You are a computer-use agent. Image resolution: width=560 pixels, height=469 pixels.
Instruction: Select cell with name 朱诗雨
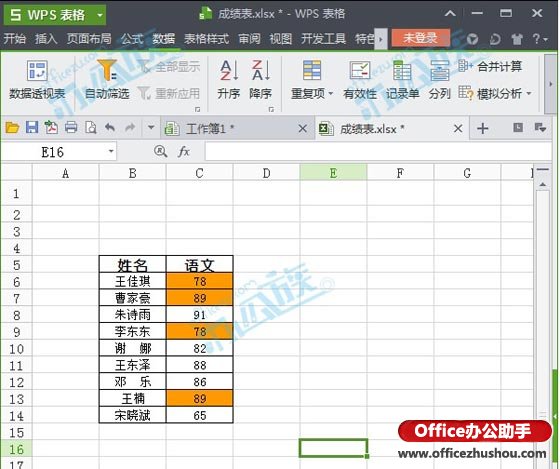click(132, 315)
